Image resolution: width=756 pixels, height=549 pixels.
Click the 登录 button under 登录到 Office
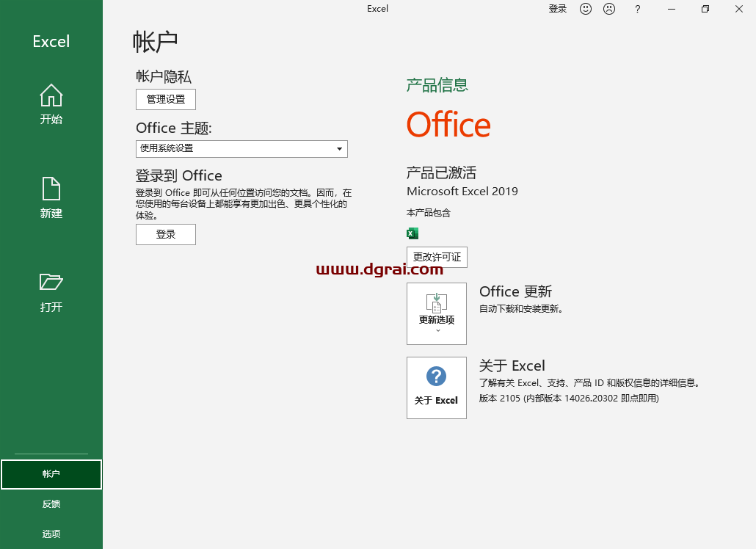(x=166, y=234)
